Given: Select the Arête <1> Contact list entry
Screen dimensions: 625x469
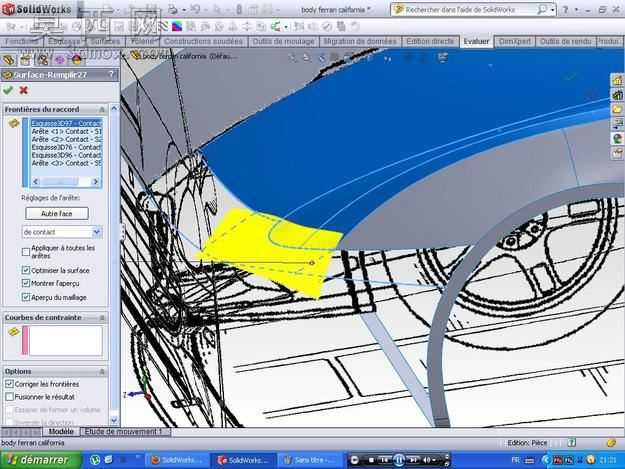Looking at the screenshot, I should (66, 131).
